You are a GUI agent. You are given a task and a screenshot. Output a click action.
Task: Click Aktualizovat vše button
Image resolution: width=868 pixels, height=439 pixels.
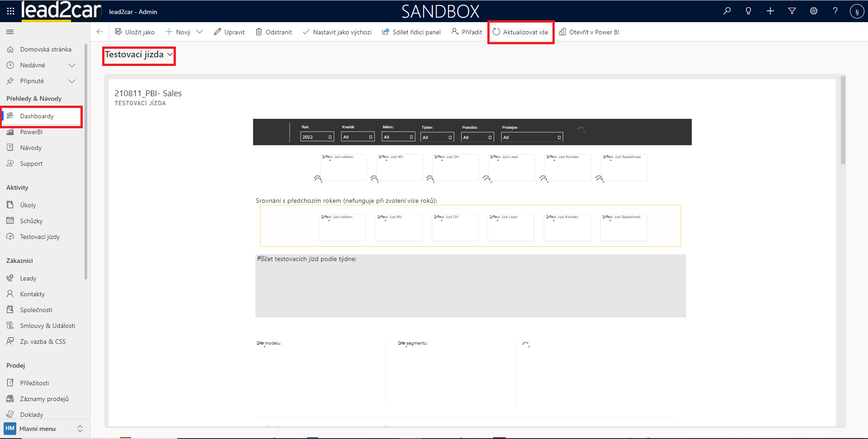[x=521, y=32]
